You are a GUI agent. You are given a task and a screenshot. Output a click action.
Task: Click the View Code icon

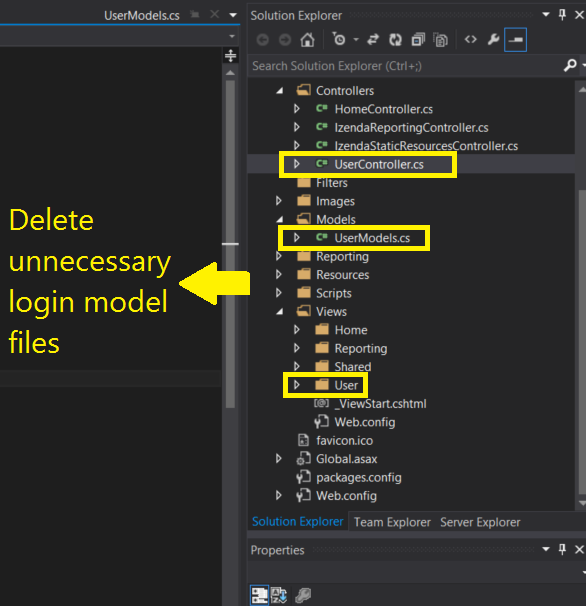click(x=470, y=39)
